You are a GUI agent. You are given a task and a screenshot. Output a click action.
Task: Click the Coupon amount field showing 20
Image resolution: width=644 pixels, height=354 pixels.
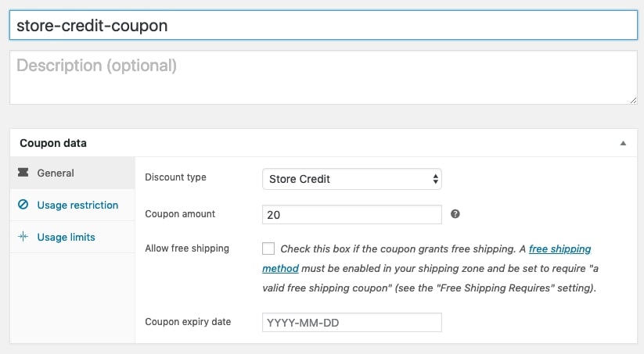click(x=352, y=215)
